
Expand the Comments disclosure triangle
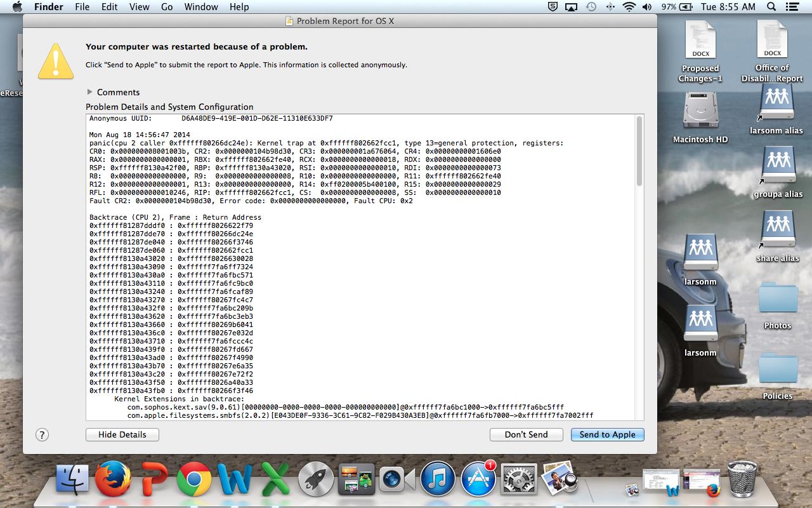click(89, 91)
